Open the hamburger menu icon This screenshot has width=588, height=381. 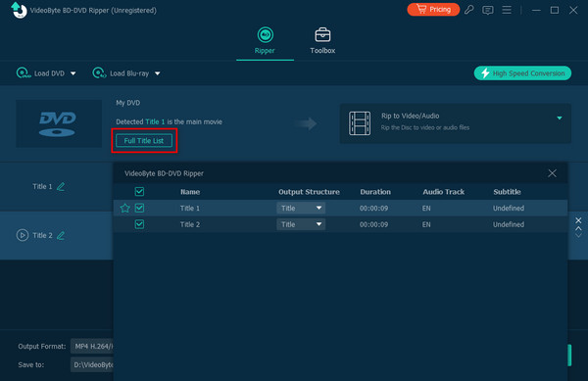507,10
